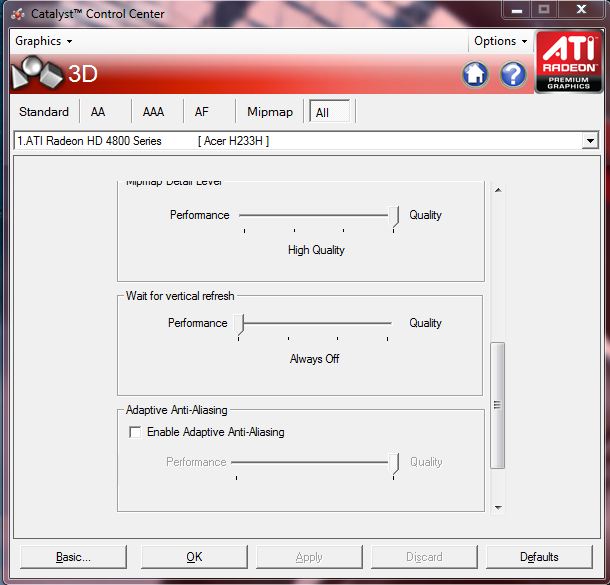Open Help with the question mark icon
The width and height of the screenshot is (610, 585).
tap(513, 74)
